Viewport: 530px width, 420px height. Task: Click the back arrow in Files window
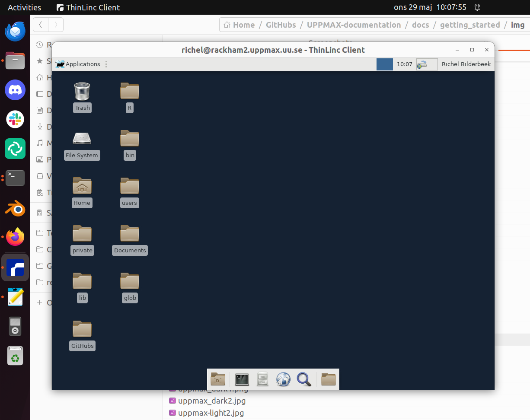pos(41,25)
